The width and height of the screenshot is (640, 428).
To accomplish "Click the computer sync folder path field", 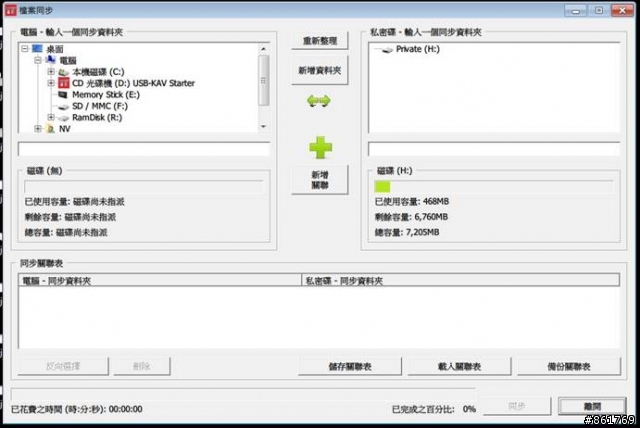I will tap(144, 149).
